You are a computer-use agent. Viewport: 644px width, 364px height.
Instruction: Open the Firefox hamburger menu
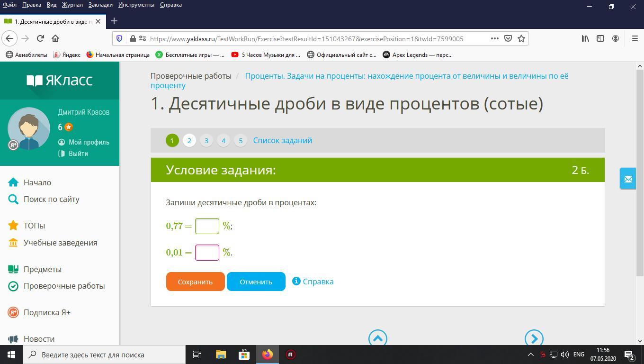coord(635,38)
